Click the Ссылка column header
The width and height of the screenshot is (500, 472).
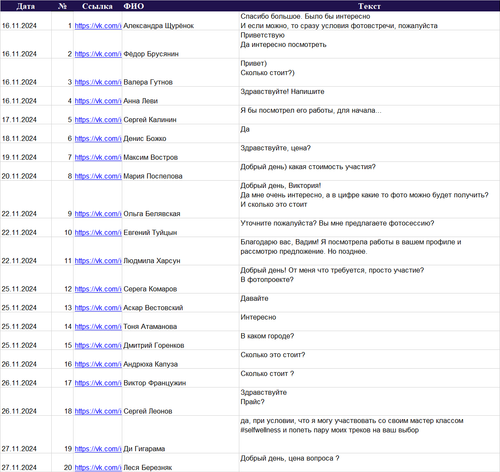click(x=97, y=6)
